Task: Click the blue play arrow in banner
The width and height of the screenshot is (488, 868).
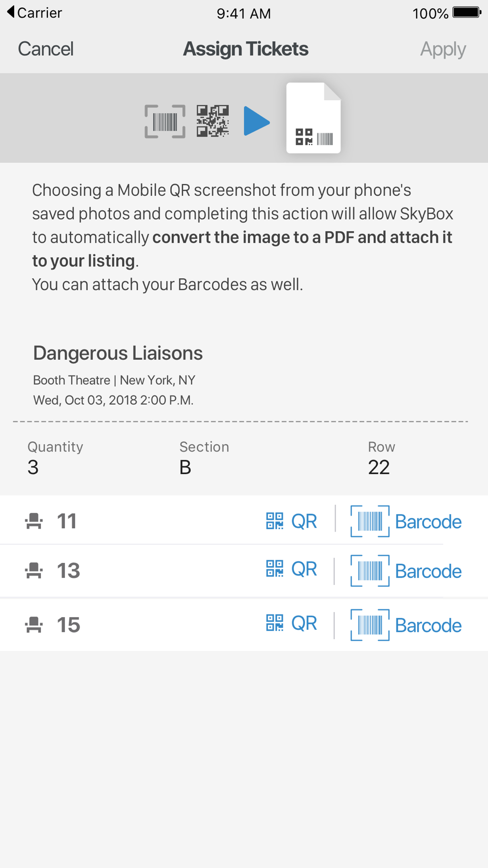Action: click(257, 121)
